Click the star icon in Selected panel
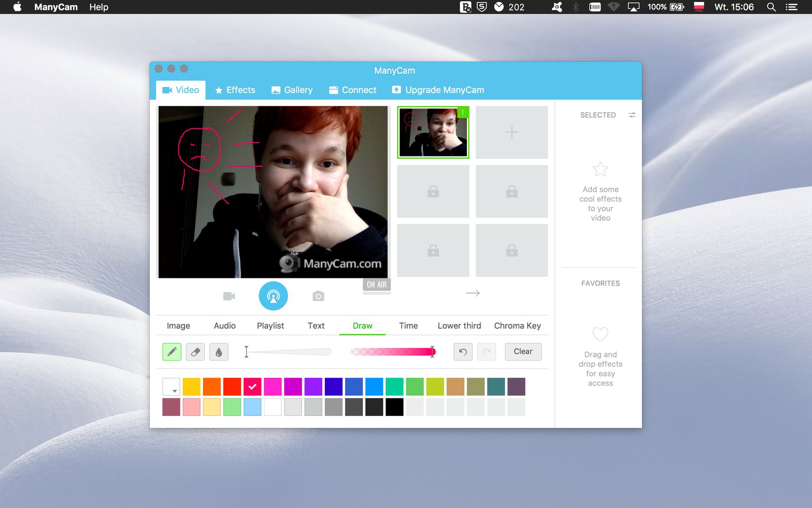Screen dimensions: 812x508 pyautogui.click(x=601, y=169)
